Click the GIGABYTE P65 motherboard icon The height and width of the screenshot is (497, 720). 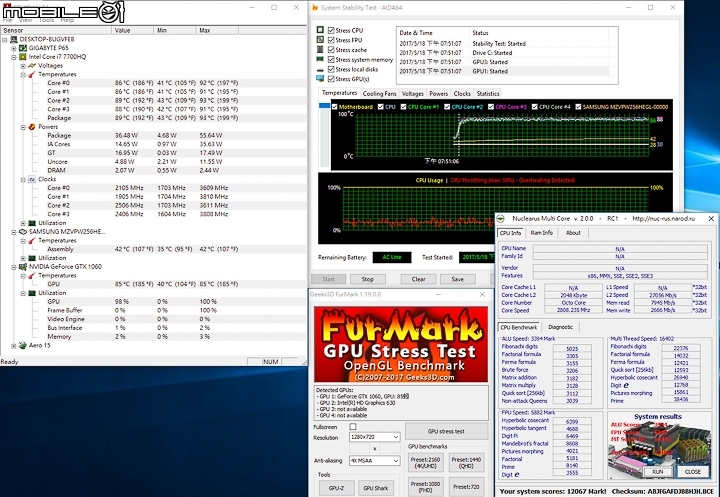[x=22, y=48]
